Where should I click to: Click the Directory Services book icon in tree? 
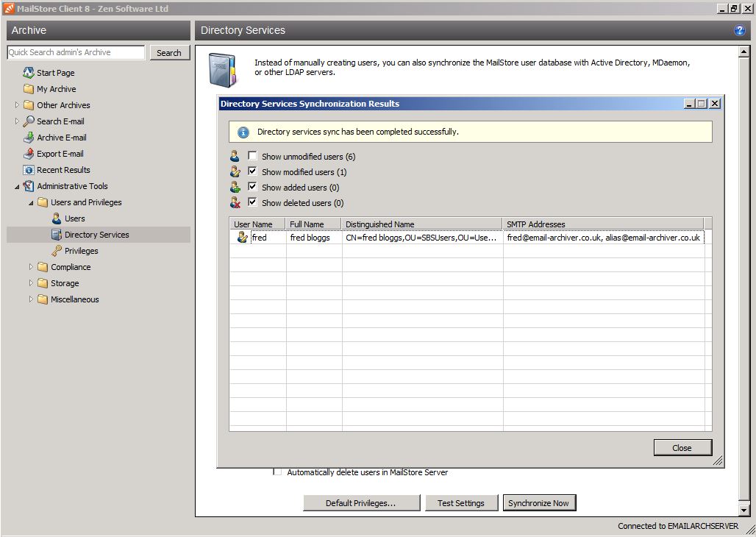[x=57, y=235]
